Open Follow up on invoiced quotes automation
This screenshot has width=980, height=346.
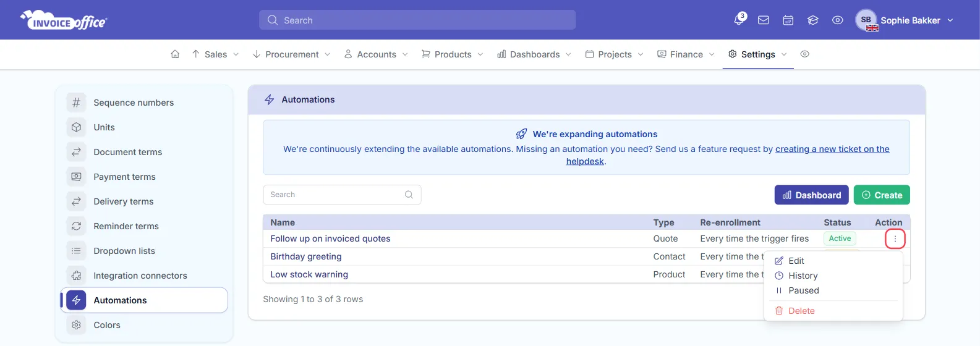click(x=330, y=238)
